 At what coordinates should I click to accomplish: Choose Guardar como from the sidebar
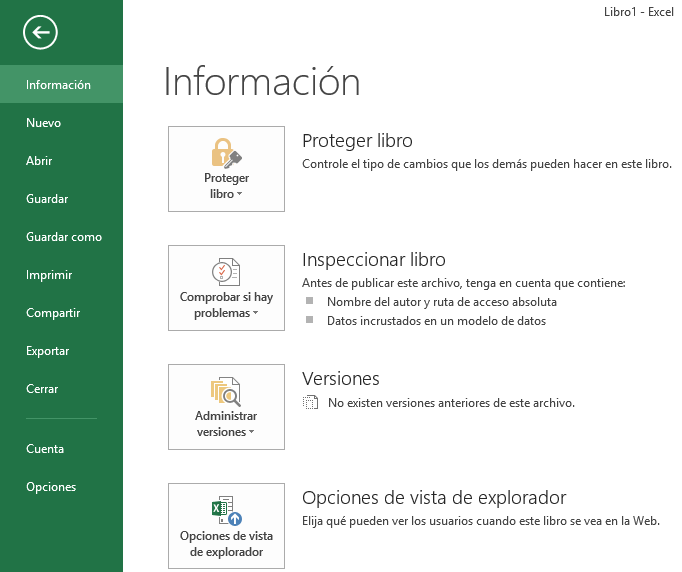click(64, 237)
